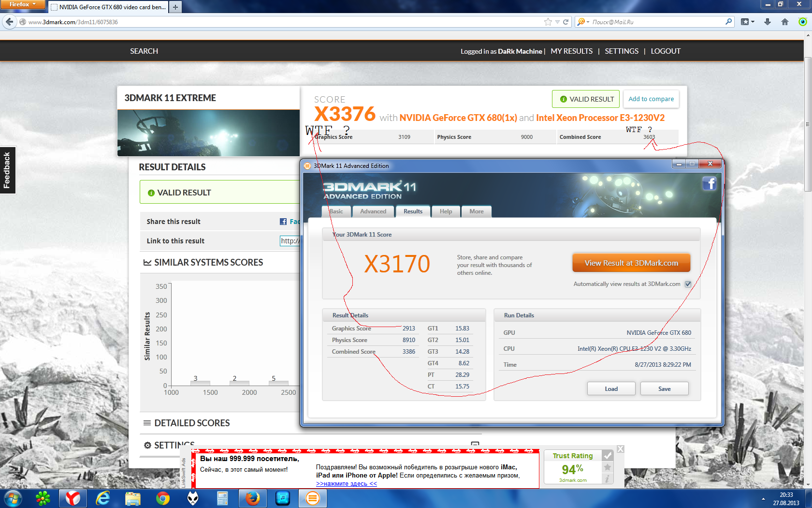Viewport: 812px width, 508px height.
Task: Open Facebook icon in 3DMark 11 window
Action: [x=710, y=183]
